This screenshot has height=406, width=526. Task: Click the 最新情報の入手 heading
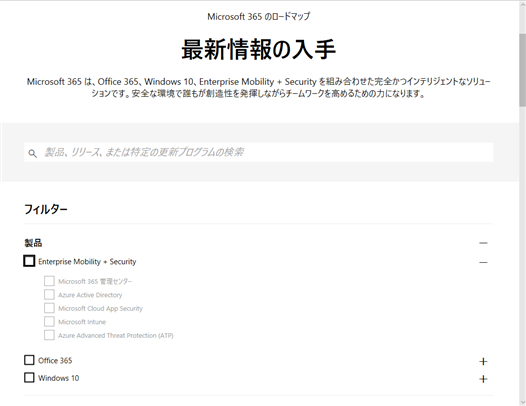tap(259, 50)
